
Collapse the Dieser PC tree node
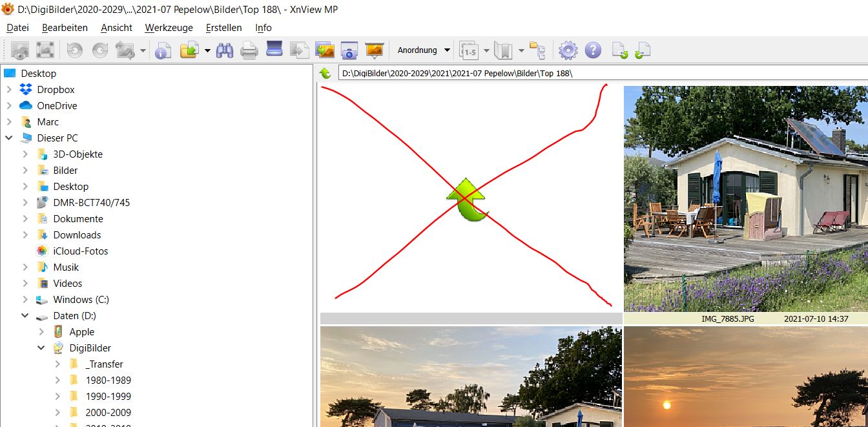[9, 138]
